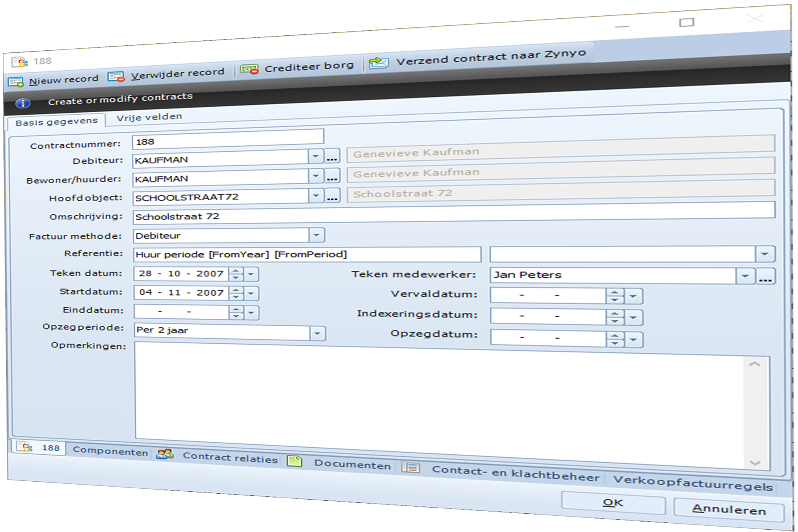Open the Componenten bottom tab
Viewport: 798px width, 532px height.
coord(110,451)
